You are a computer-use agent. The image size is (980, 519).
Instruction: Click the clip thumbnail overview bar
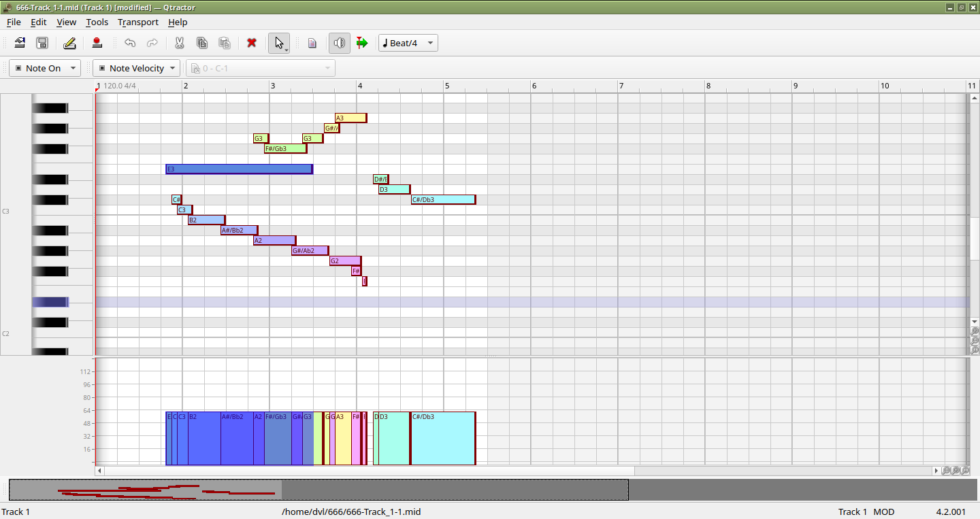click(x=318, y=490)
